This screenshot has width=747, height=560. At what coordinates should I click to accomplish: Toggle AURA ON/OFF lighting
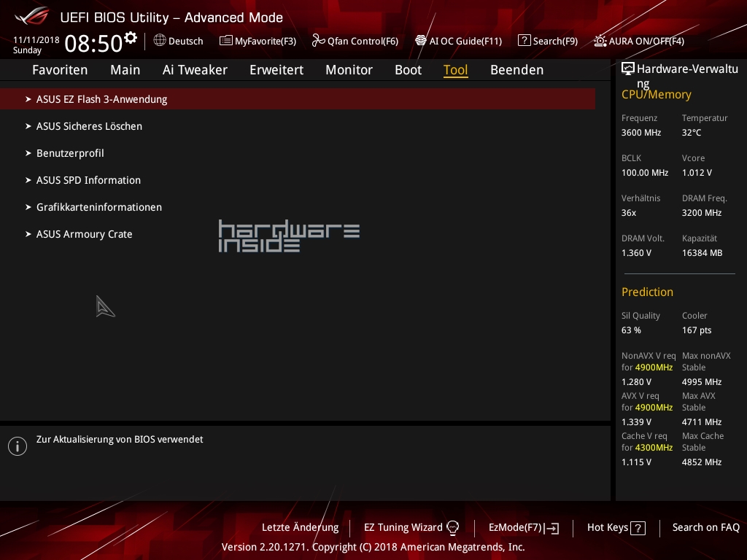pos(600,41)
